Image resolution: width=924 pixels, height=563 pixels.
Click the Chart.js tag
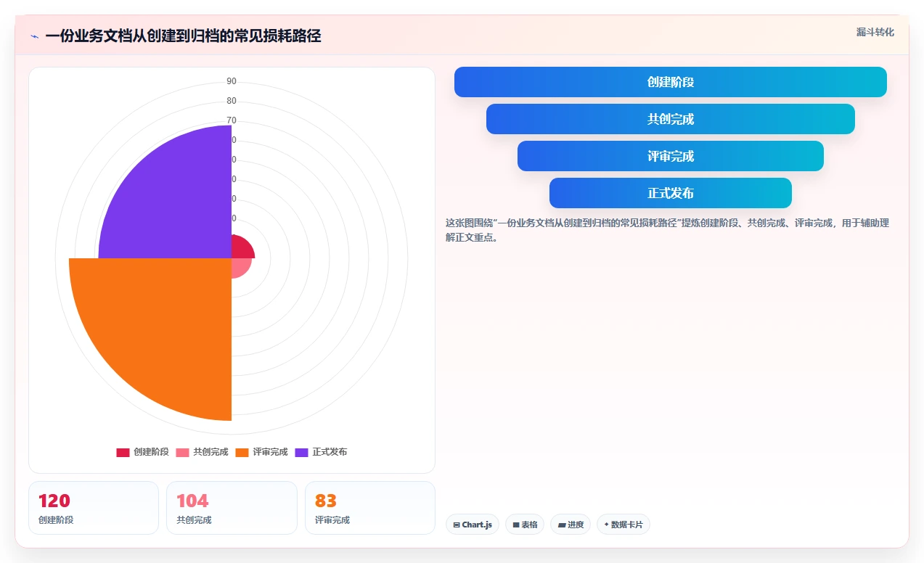[473, 525]
